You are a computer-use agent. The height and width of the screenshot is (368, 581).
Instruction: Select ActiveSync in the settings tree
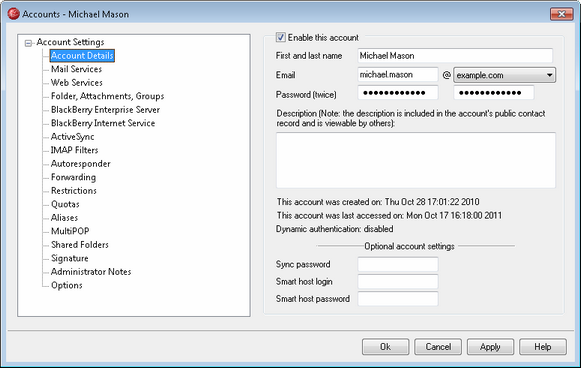tap(72, 137)
